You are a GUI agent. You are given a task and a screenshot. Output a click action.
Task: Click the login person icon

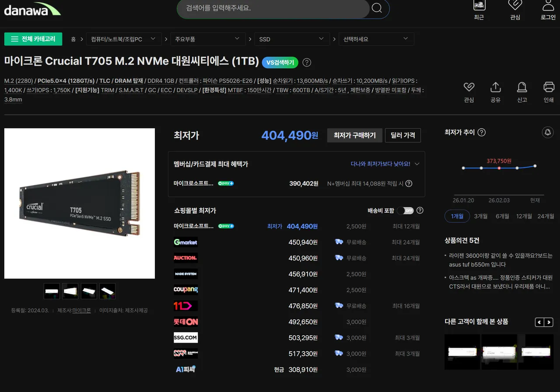[x=548, y=6]
